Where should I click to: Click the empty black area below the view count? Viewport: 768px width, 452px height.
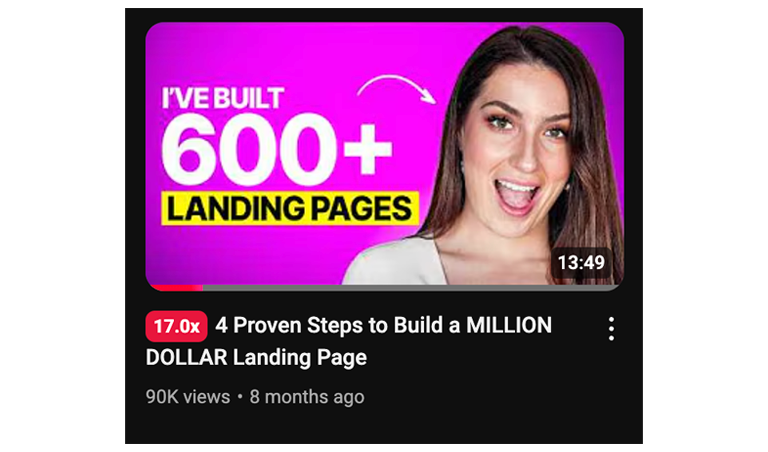(384, 426)
